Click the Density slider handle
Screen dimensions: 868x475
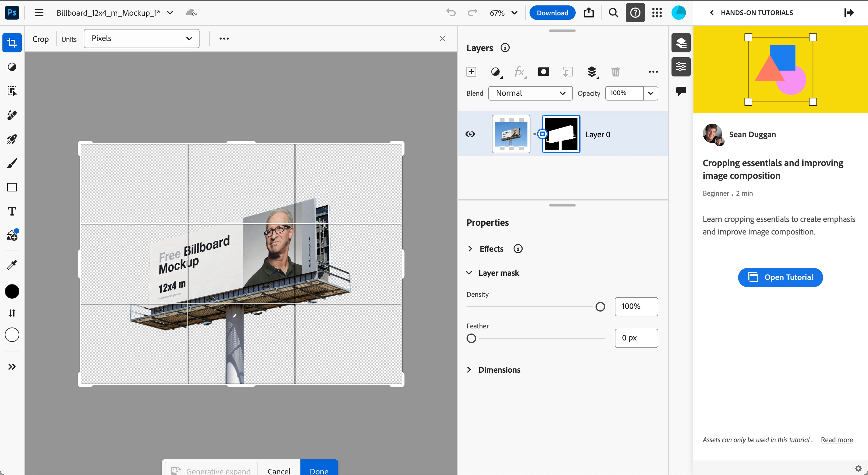tap(600, 307)
